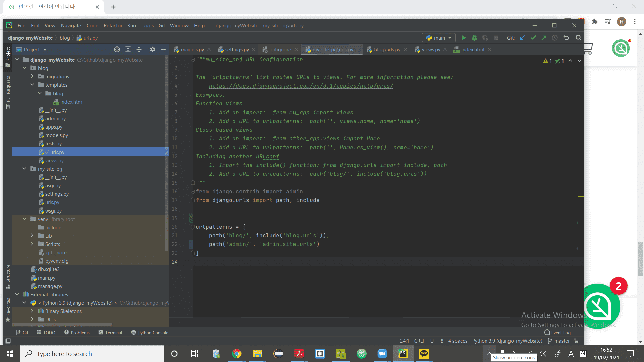The image size is (644, 362).
Task: Select manage.py in project tree
Action: pyautogui.click(x=50, y=286)
